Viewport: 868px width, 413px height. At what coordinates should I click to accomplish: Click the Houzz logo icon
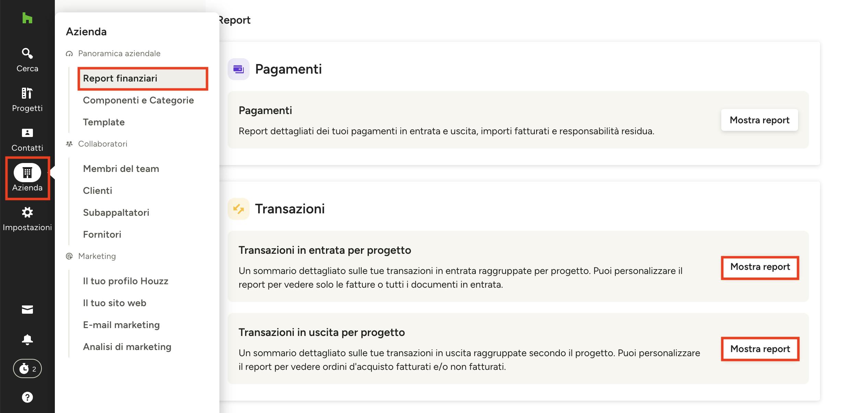pyautogui.click(x=27, y=18)
